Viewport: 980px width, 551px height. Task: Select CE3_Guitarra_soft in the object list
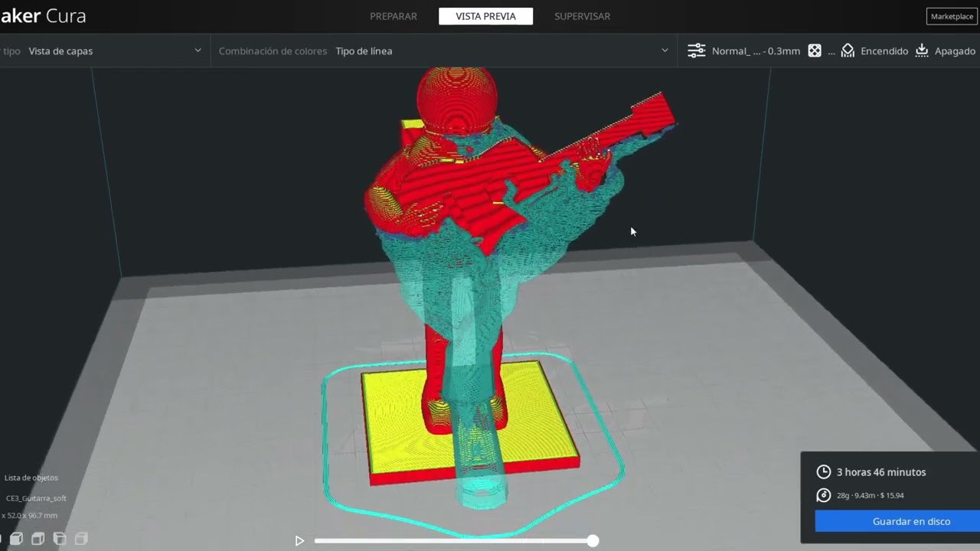(x=36, y=498)
